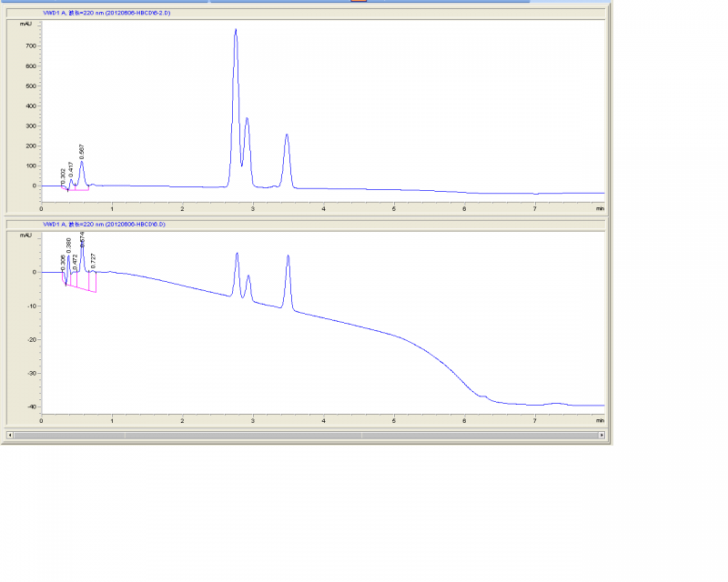Click the 0.567 peak label in top chromatogram
The image size is (728, 582).
click(x=82, y=152)
